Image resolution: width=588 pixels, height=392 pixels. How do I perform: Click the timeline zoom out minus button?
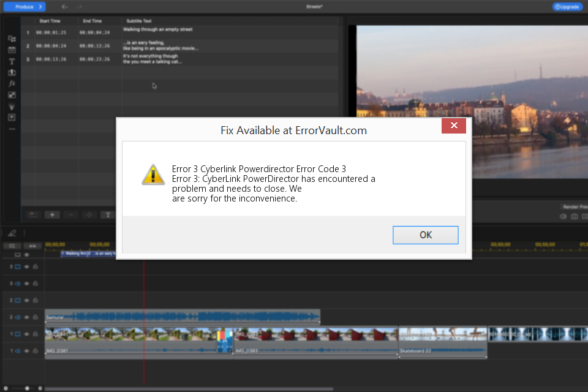[x=6, y=388]
